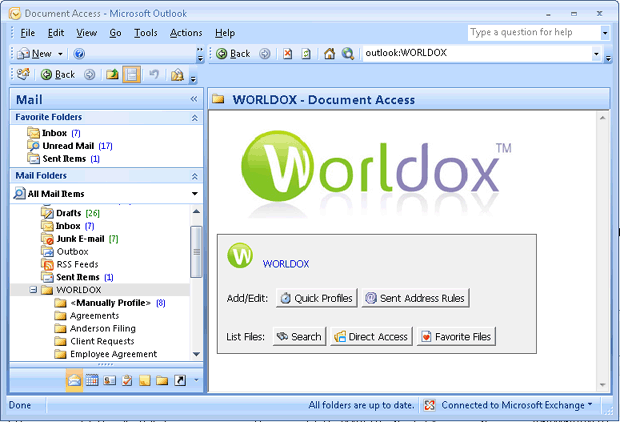
Task: Open the Calendar navigation pane icon
Action: tap(92, 380)
